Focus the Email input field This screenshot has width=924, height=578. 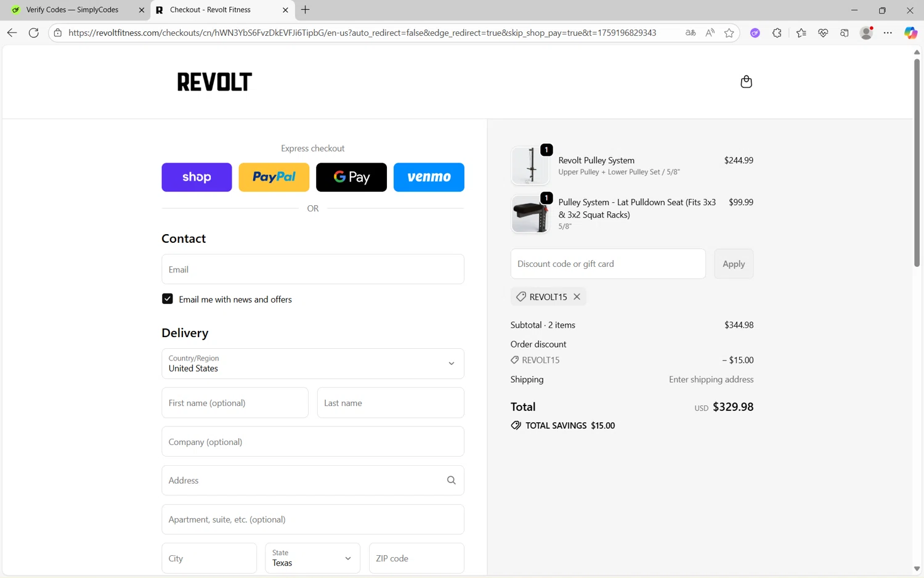[x=313, y=269]
